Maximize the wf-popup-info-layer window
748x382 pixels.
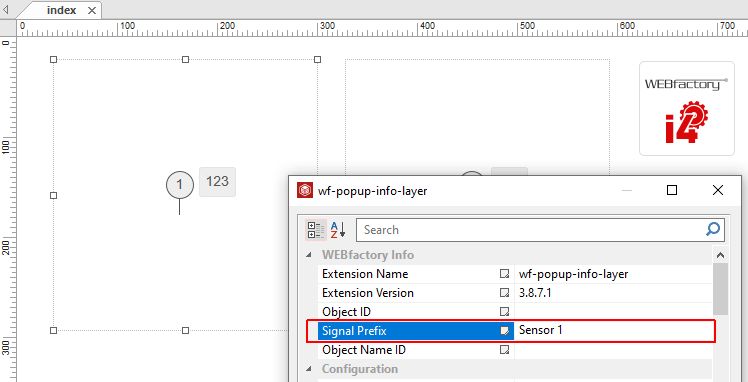[x=672, y=190]
